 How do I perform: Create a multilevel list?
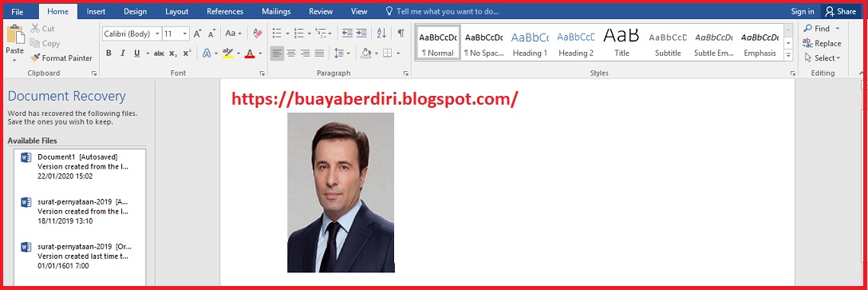pos(321,34)
